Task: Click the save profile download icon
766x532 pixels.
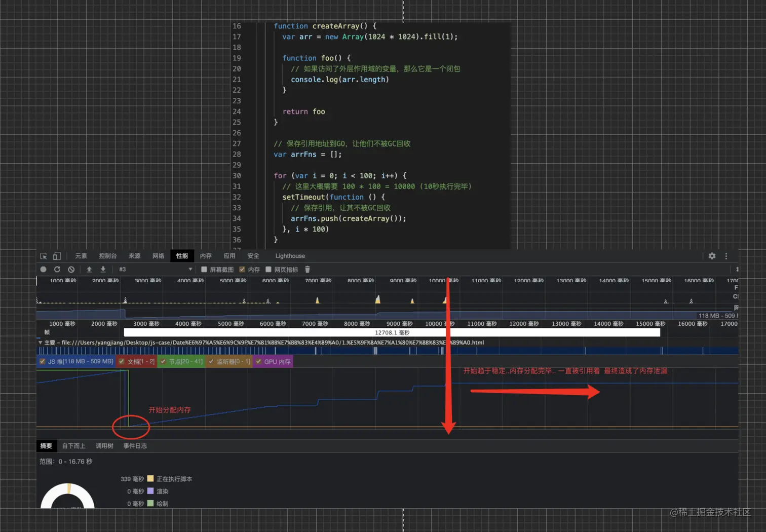Action: 103,270
